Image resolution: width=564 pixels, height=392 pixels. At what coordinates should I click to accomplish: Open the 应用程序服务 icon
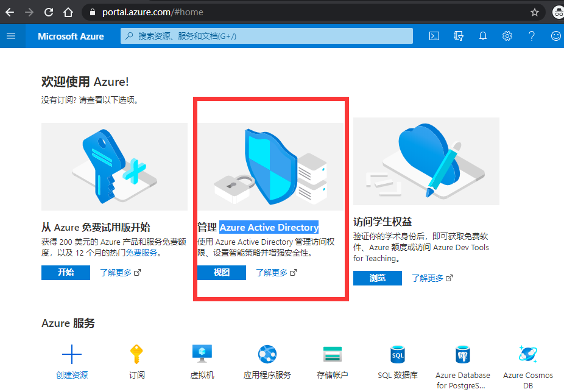coord(267,354)
